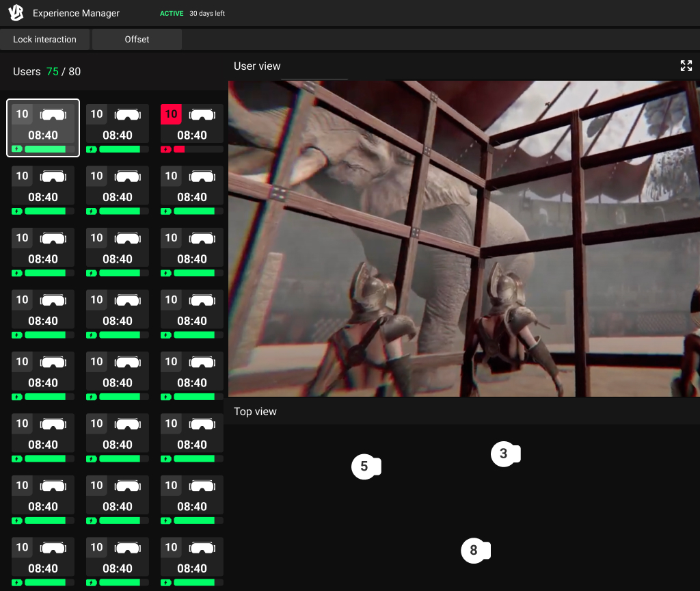Click charging bolt icon in the outlined selected card

pyautogui.click(x=17, y=149)
